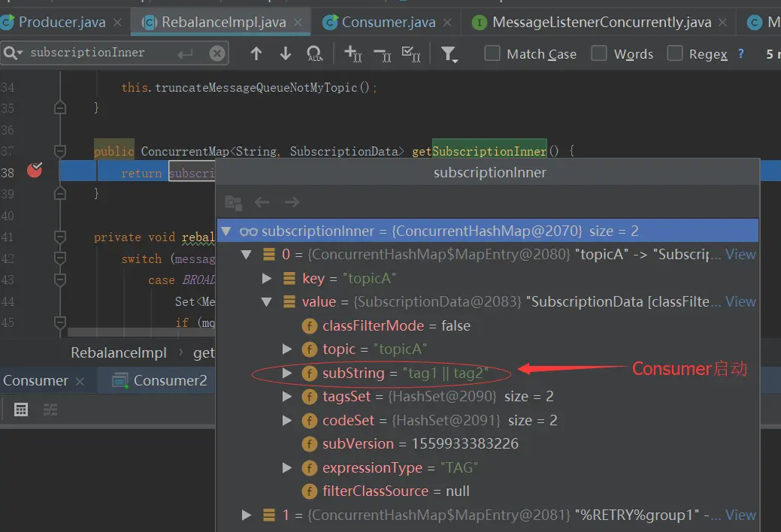
Task: Click the search help question mark
Action: pos(740,53)
